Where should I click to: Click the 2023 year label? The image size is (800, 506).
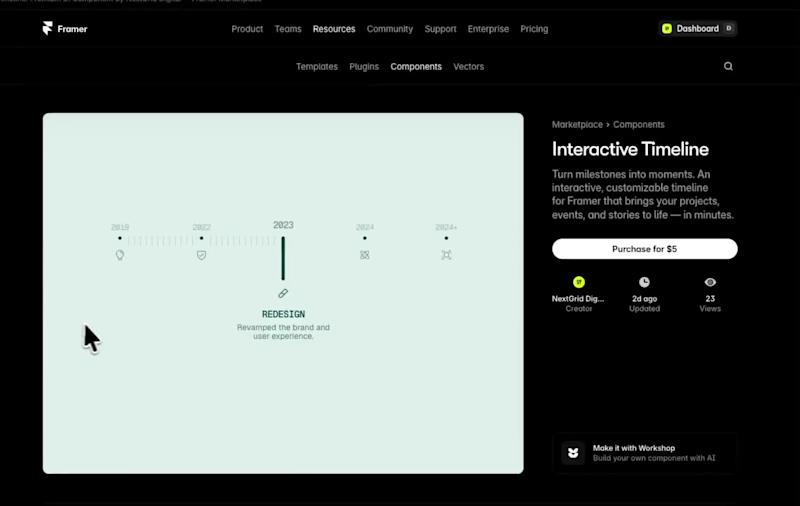[x=283, y=225]
